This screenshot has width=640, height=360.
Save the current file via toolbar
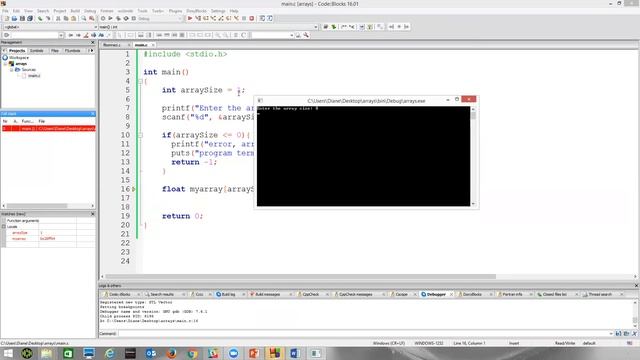22,18
